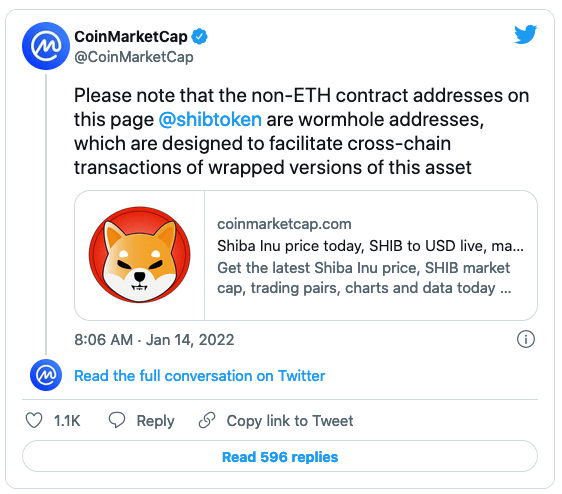The image size is (562, 494).
Task: Click the blue verified badge icon
Action: click(x=199, y=37)
